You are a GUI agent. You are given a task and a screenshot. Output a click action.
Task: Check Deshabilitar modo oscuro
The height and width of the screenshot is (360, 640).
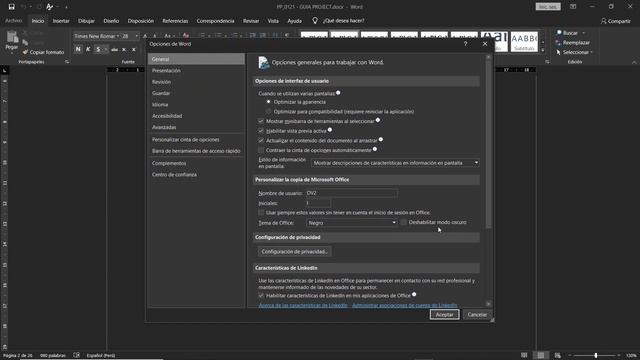[403, 222]
